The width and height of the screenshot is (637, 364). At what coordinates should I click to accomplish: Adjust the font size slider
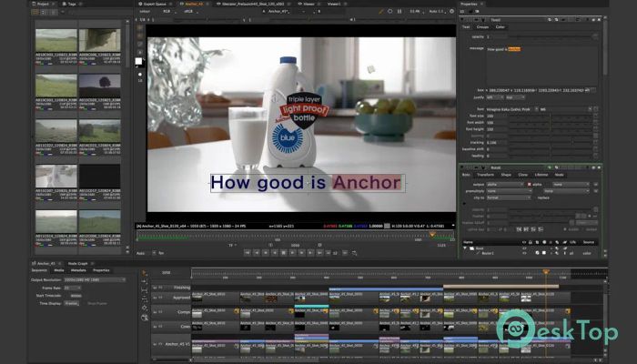551,116
